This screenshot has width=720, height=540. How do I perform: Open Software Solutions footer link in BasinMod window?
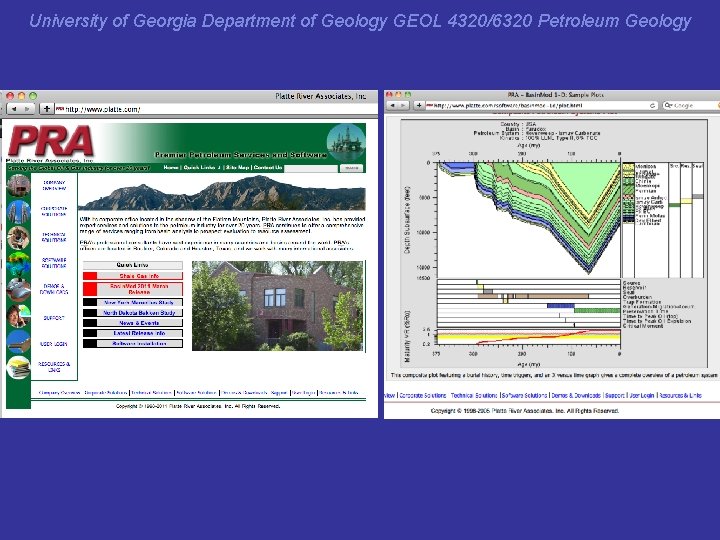click(524, 395)
